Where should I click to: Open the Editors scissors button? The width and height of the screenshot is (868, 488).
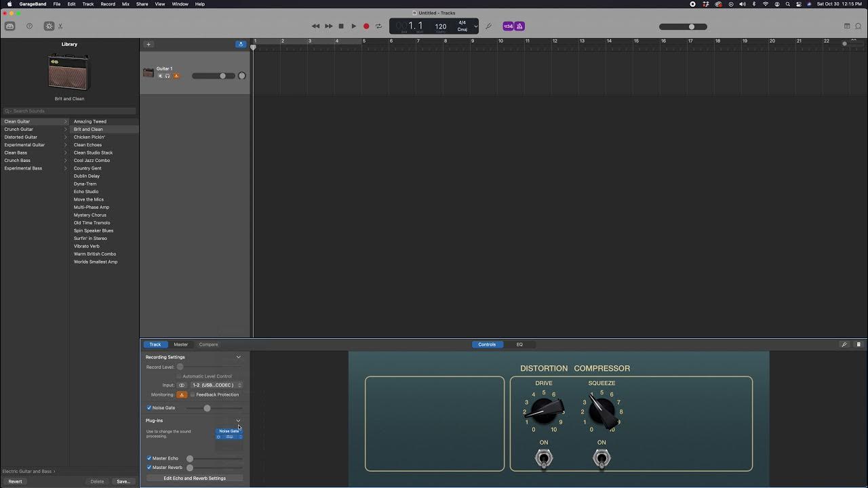tap(60, 26)
